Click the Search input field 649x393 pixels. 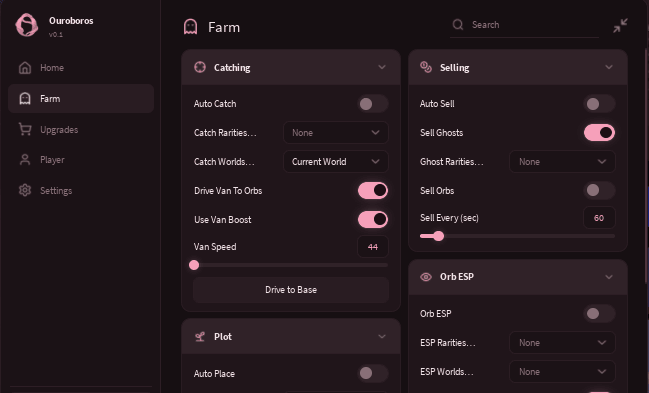525,25
